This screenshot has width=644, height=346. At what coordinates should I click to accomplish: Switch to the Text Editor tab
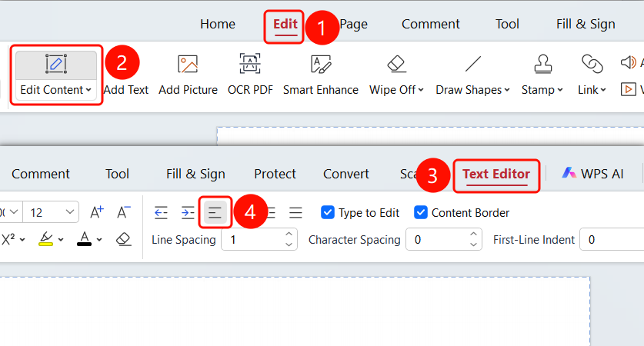496,174
